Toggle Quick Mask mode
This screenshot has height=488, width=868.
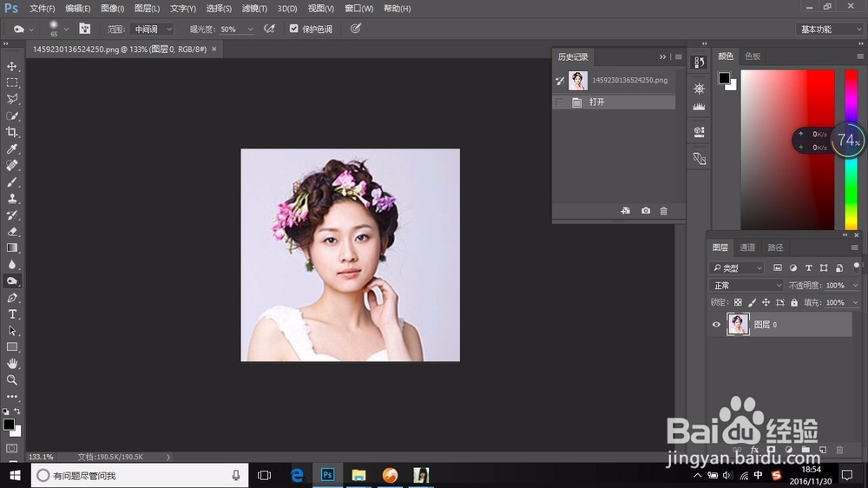(x=11, y=448)
